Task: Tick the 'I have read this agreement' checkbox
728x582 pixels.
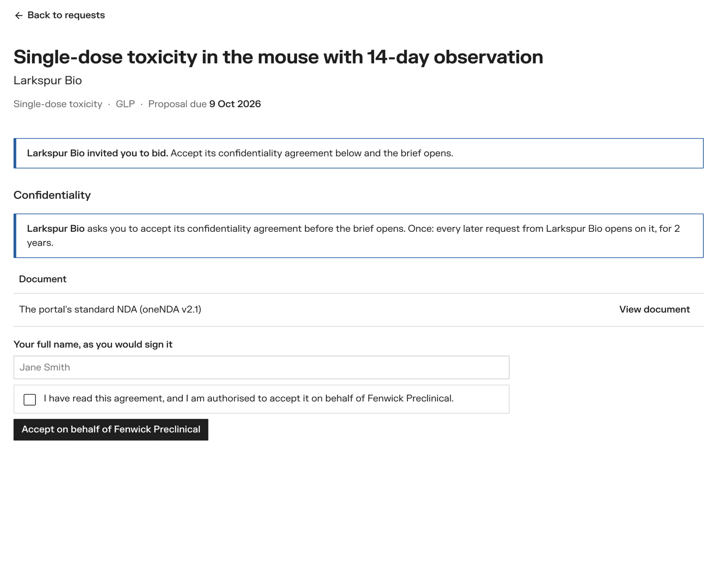Action: coord(30,399)
